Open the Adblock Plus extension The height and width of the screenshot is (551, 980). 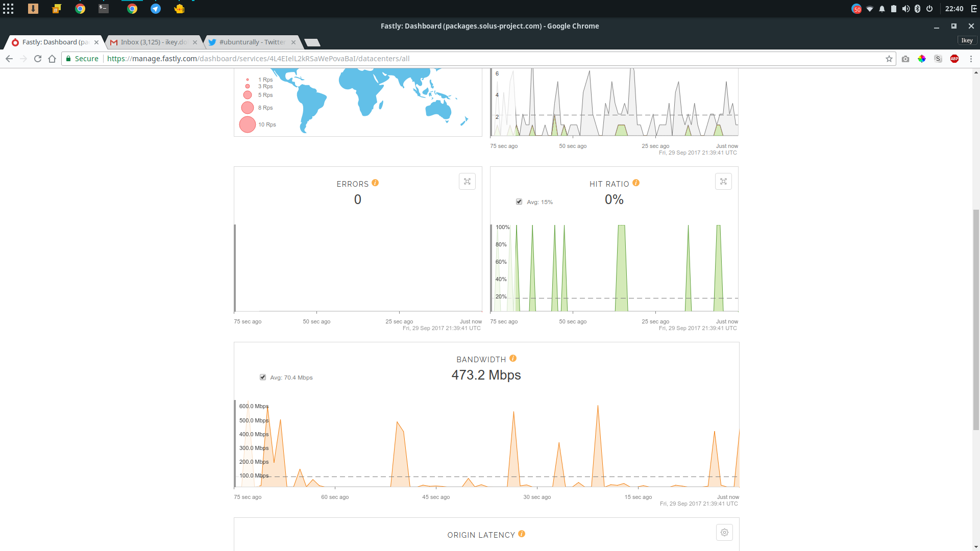click(954, 59)
